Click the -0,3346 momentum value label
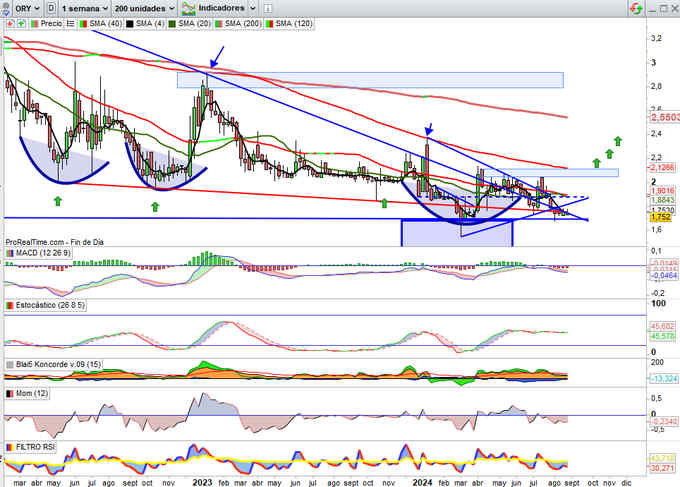 click(x=663, y=421)
